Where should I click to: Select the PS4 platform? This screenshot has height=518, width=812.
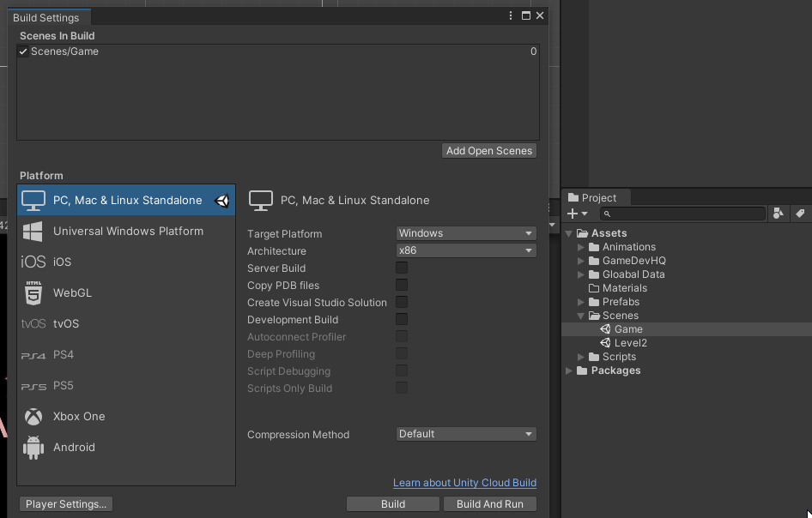[126, 354]
